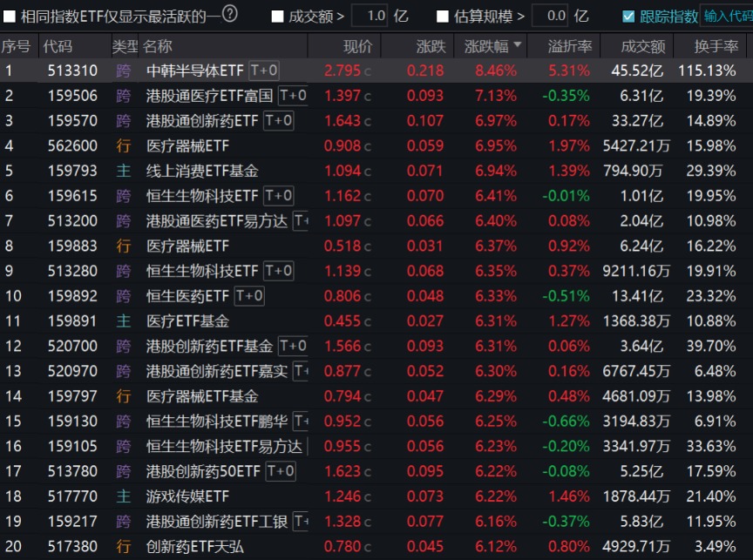
Task: Enable the 成交额 filter checkbox
Action: pos(277,15)
